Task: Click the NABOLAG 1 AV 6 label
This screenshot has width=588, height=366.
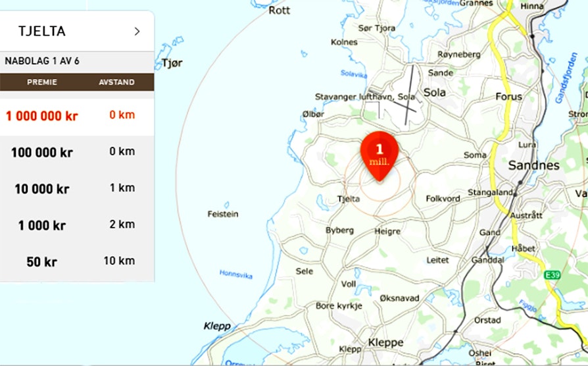Action: (42, 61)
